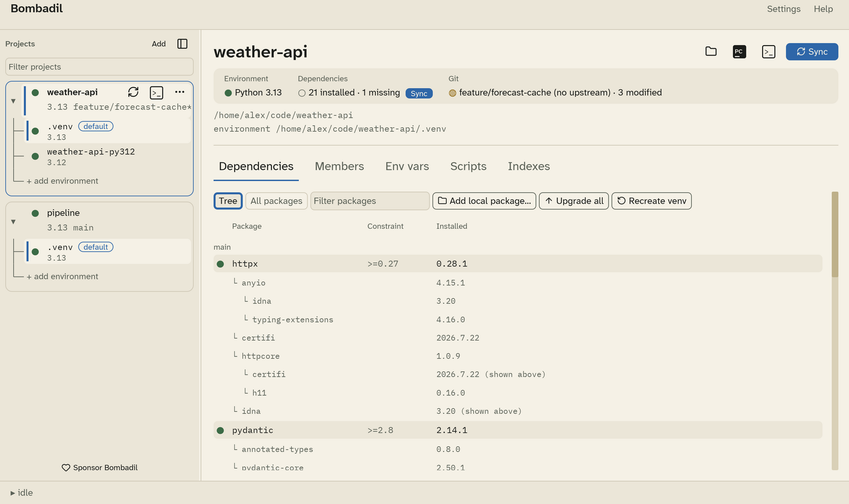The width and height of the screenshot is (849, 504).
Task: Add environment under weather-api
Action: (63, 181)
